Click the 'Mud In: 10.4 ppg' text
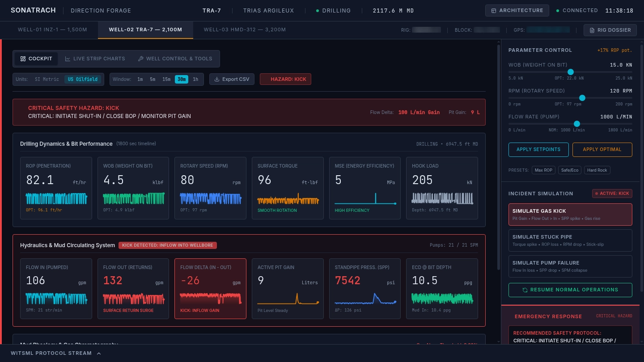Viewport: 644px width, 362px height. tap(431, 311)
